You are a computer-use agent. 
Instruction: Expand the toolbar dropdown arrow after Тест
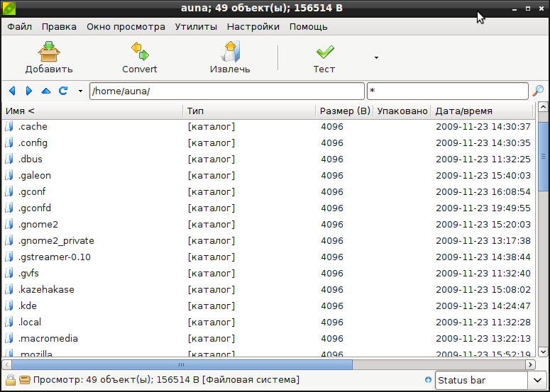click(376, 58)
